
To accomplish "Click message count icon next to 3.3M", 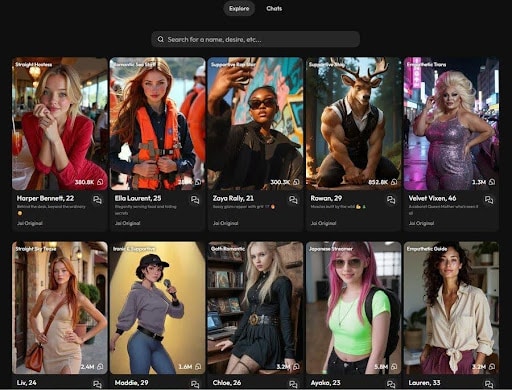I will tap(492, 182).
